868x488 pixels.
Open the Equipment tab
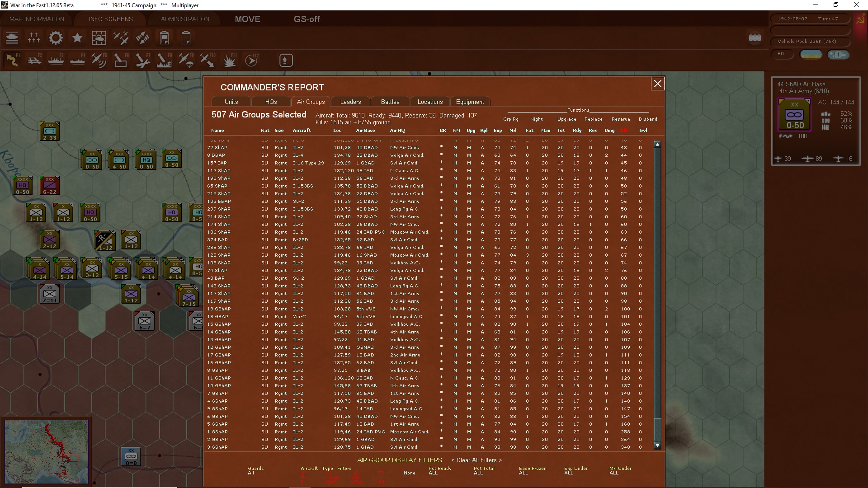coord(470,102)
